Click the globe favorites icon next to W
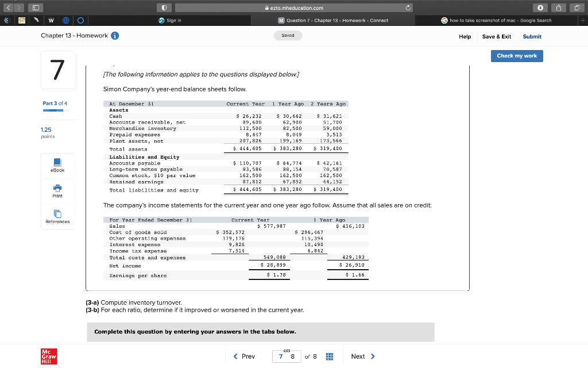This screenshot has height=368, width=588. 65,20
